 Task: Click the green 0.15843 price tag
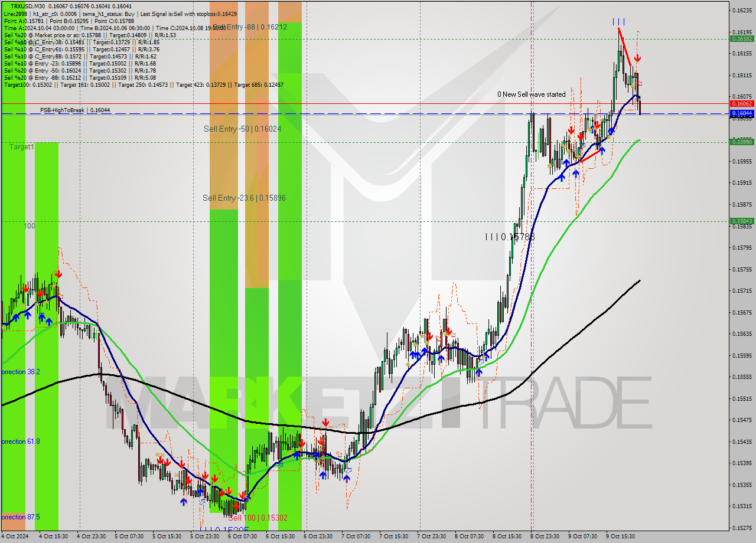[741, 221]
